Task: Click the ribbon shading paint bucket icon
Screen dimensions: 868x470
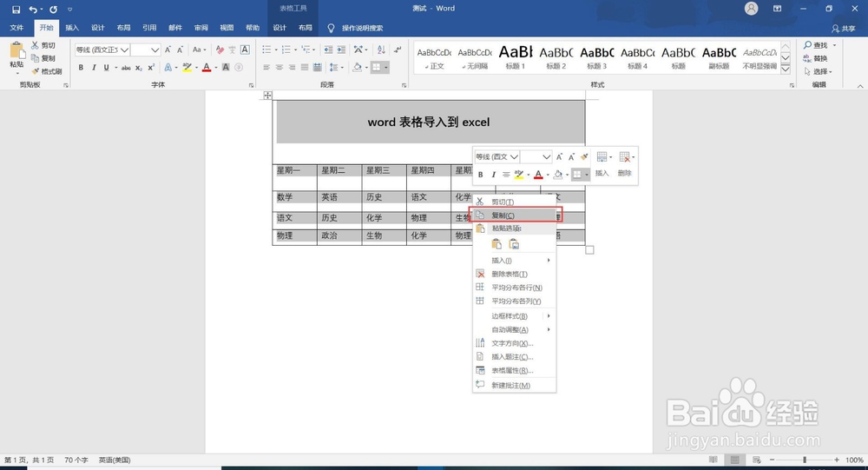Action: coord(357,68)
